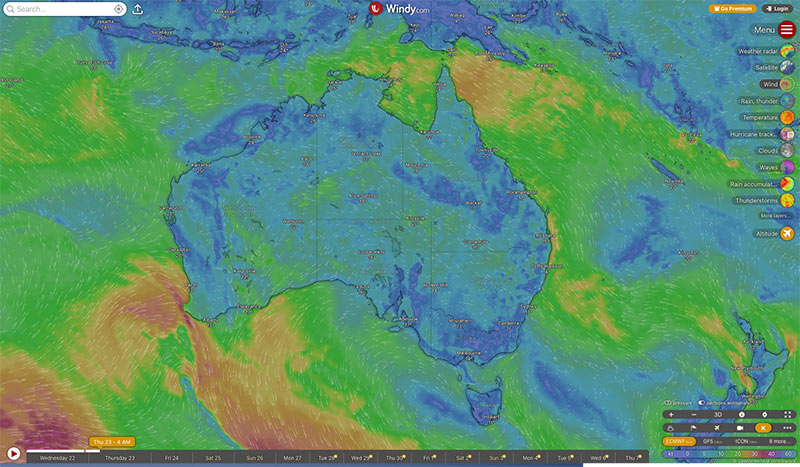Toggle the 3D globe view
The height and width of the screenshot is (467, 800).
(718, 414)
